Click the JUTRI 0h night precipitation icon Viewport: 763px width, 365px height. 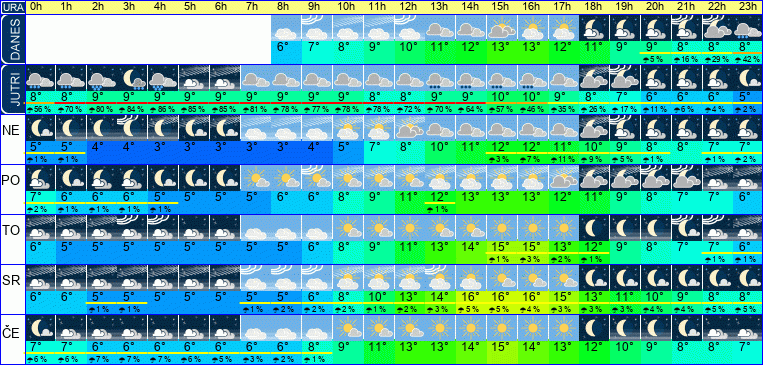point(40,78)
